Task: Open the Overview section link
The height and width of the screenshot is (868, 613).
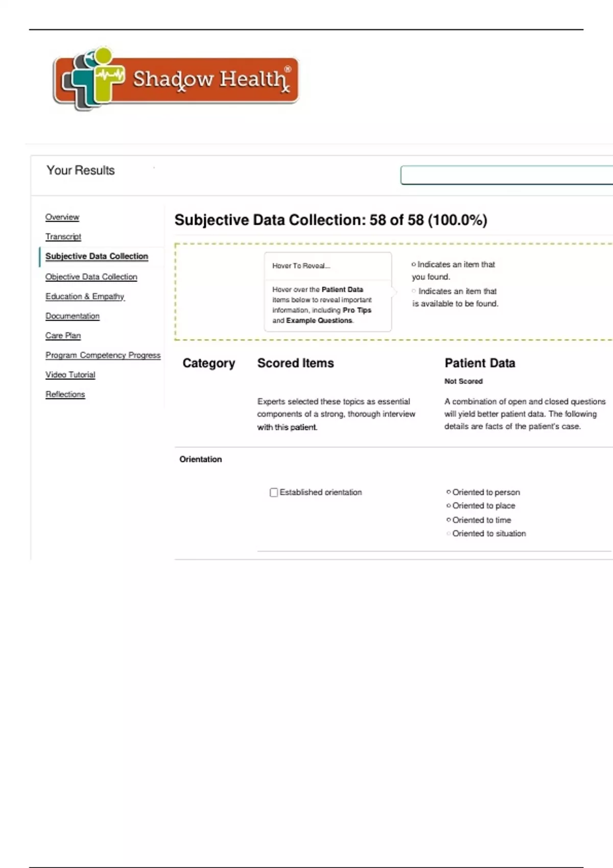Action: coord(62,217)
